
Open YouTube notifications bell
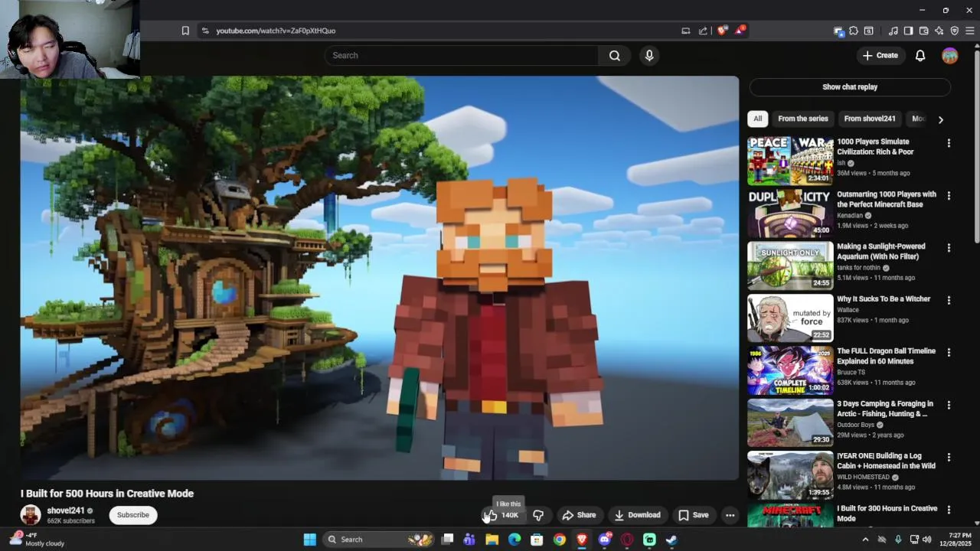pyautogui.click(x=920, y=55)
